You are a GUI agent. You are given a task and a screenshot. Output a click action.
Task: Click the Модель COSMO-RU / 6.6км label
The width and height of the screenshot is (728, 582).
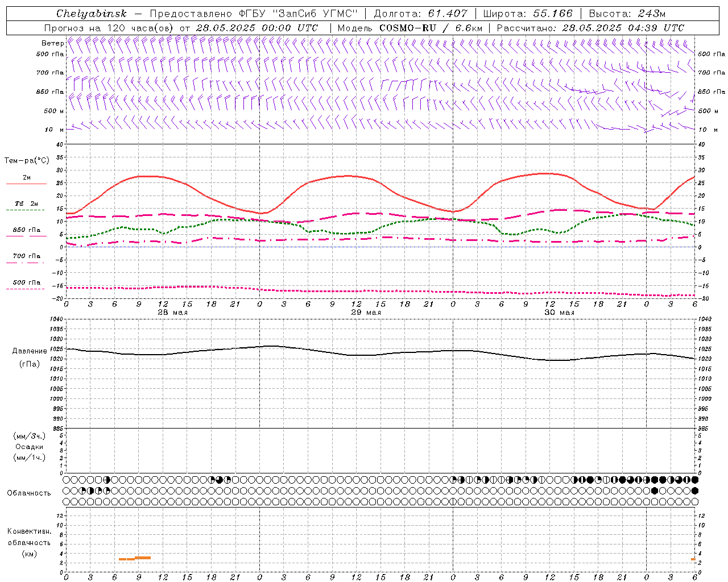410,28
